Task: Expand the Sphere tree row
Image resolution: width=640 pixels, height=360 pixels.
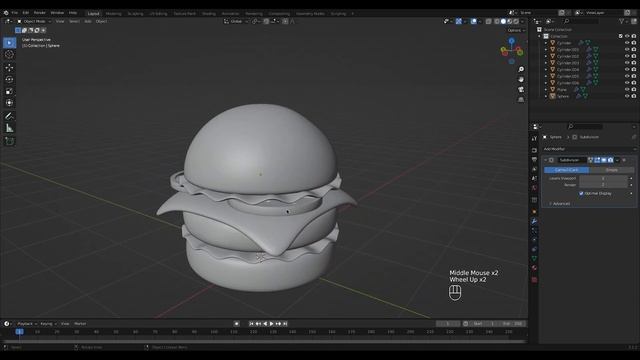Action: tap(546, 96)
